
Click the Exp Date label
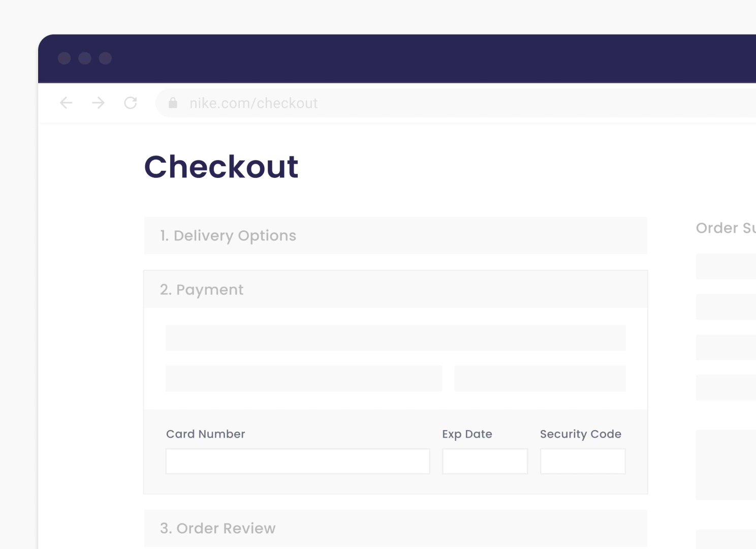pyautogui.click(x=467, y=434)
